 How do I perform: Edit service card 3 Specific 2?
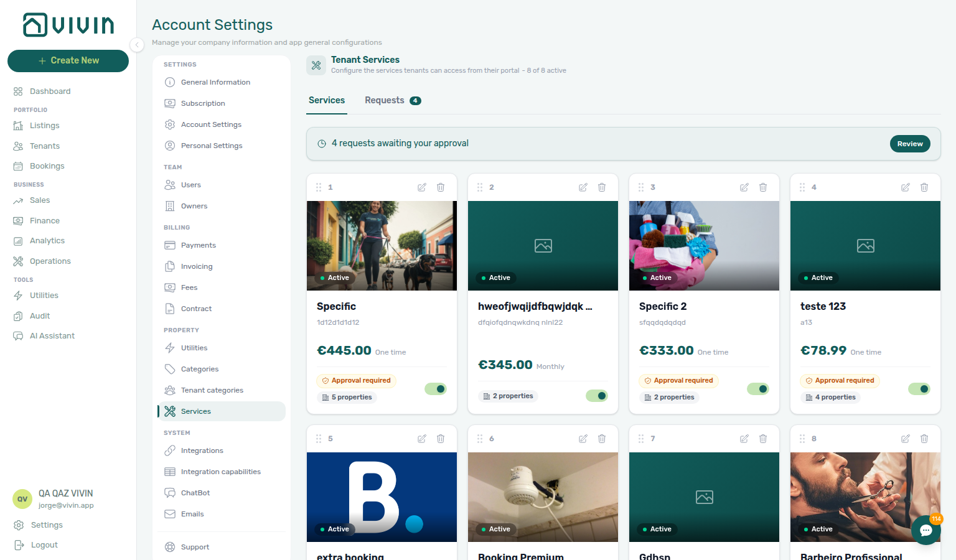point(744,187)
